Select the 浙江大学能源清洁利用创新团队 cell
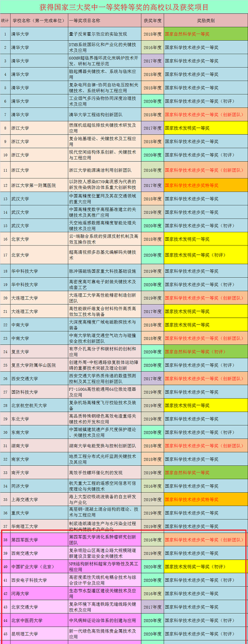 [x=105, y=170]
